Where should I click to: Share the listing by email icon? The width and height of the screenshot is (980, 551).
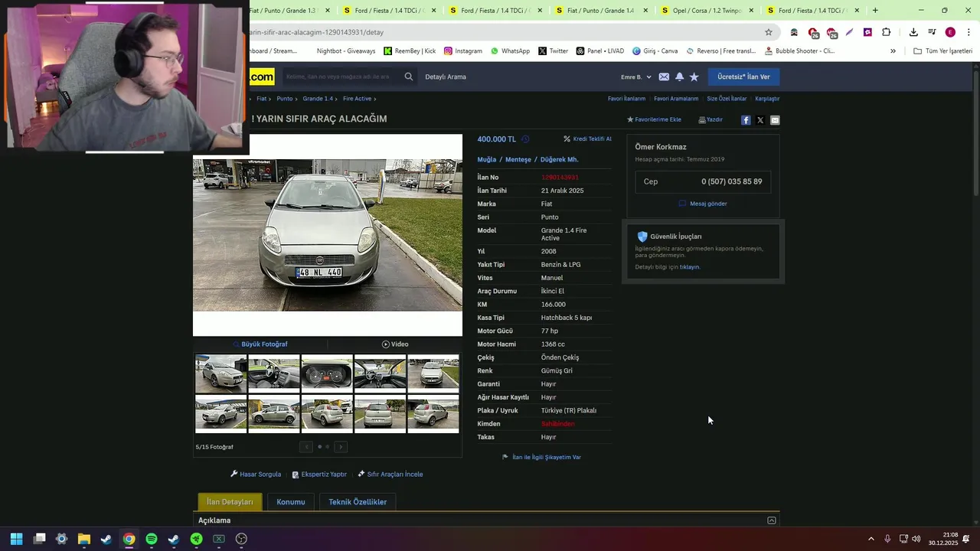point(775,120)
